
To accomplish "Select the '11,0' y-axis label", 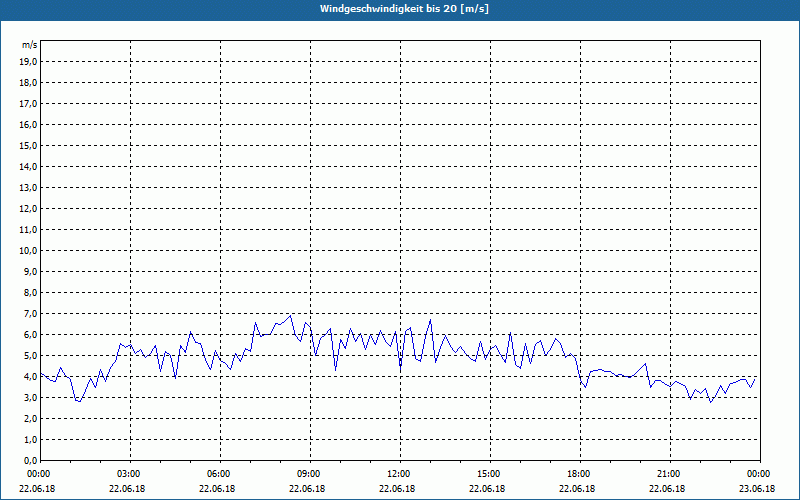I will pyautogui.click(x=28, y=230).
